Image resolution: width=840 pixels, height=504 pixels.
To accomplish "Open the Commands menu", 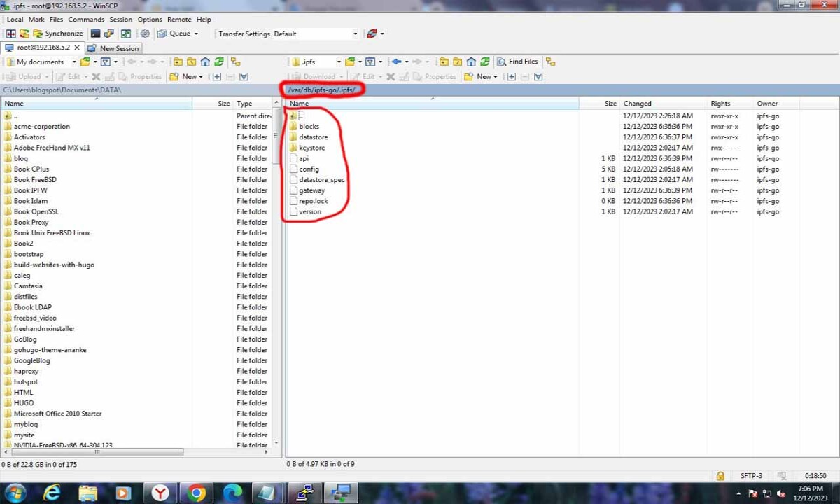I will (x=86, y=20).
